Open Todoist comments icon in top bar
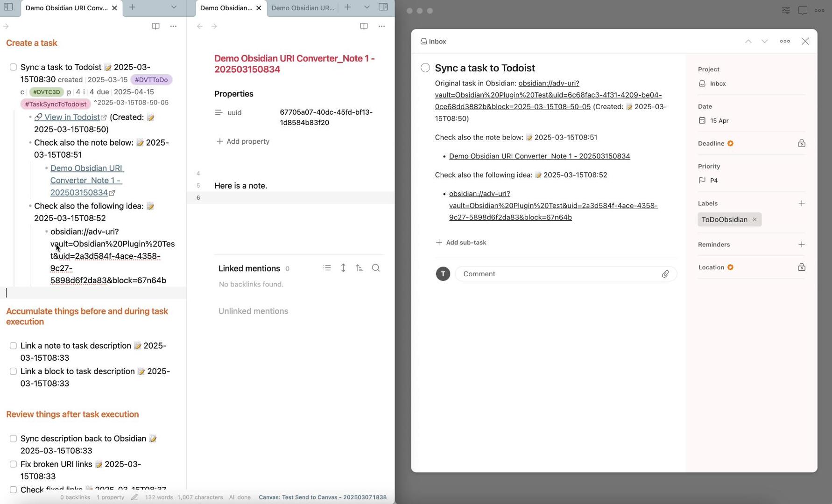Screen dimensions: 832x504 pyautogui.click(x=803, y=10)
